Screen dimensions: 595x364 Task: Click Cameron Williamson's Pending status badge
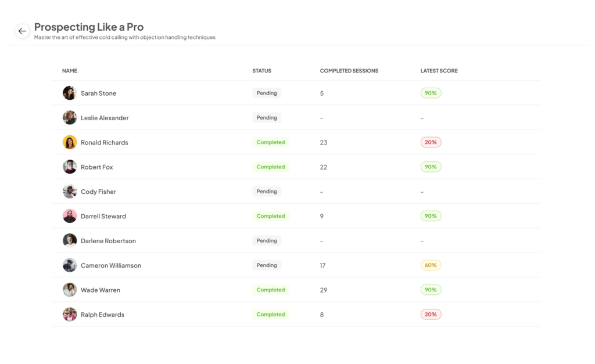coord(267,265)
